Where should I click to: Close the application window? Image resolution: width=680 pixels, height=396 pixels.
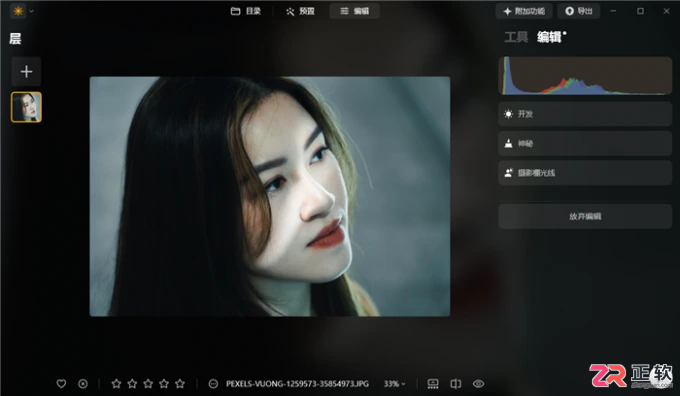(x=666, y=11)
